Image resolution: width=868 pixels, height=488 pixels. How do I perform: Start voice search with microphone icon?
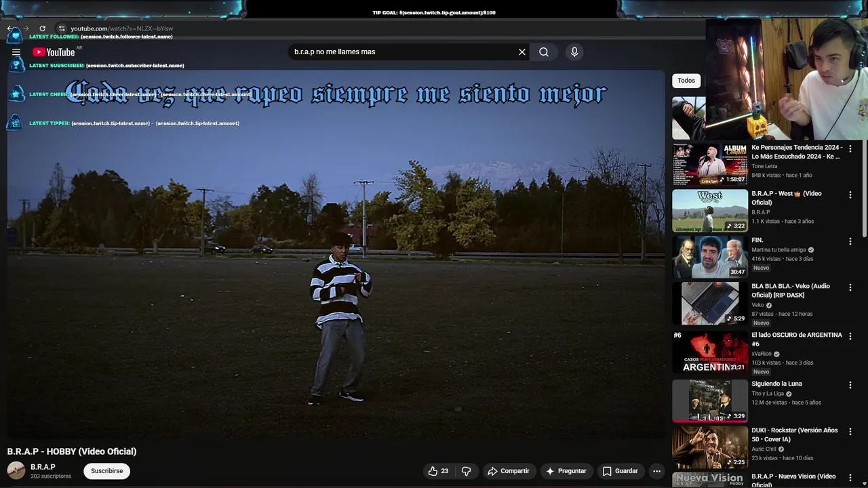[x=574, y=52]
